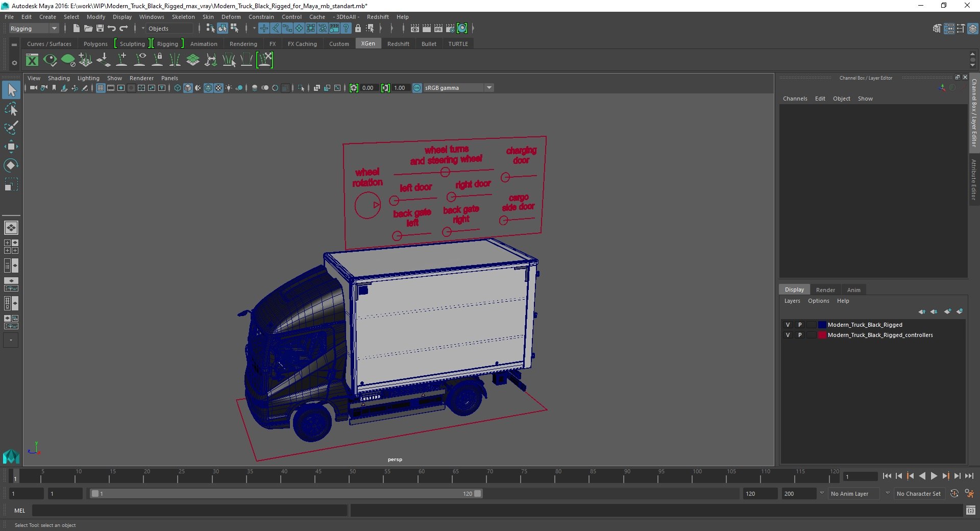Click the red controllers layer color swatch
The image size is (980, 531).
(x=822, y=335)
